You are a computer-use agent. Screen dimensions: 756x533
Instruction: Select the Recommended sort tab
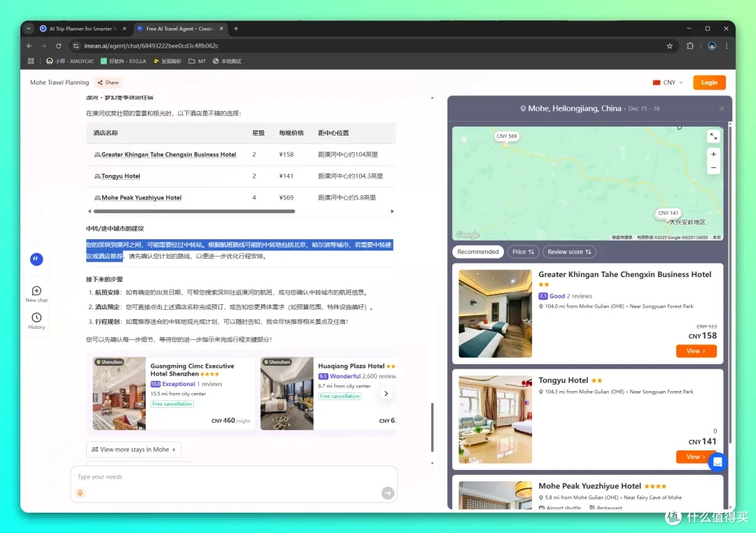(478, 252)
